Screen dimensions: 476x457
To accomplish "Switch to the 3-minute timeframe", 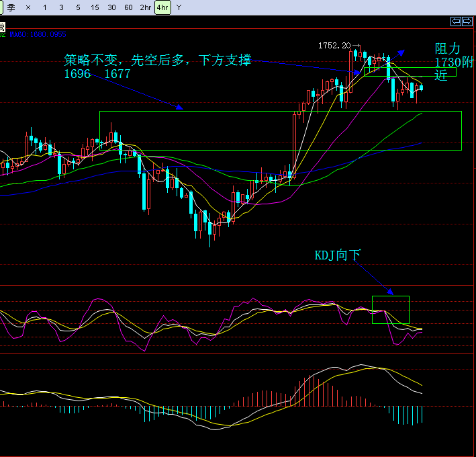I will click(62, 7).
